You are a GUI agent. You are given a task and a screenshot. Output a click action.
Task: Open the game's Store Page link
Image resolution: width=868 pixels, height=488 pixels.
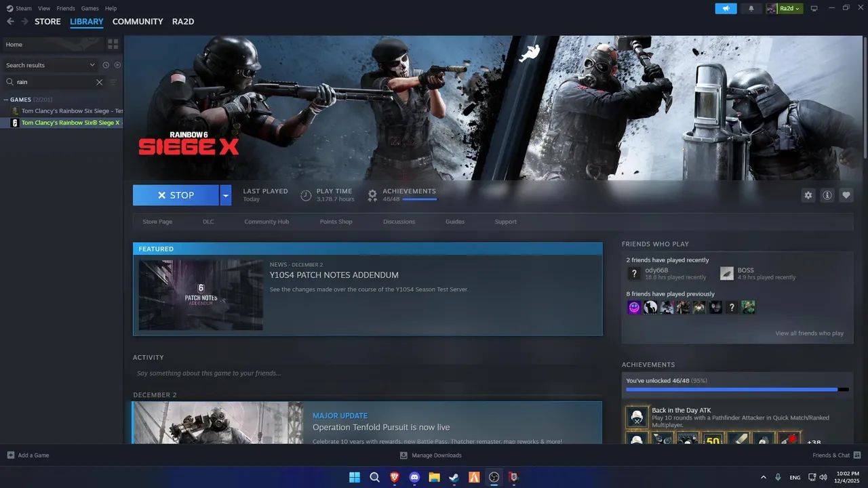157,222
